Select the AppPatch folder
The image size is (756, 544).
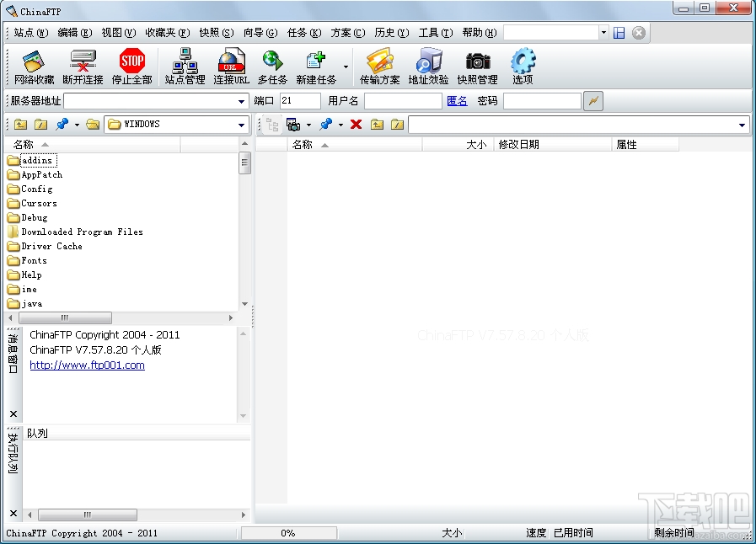point(35,174)
